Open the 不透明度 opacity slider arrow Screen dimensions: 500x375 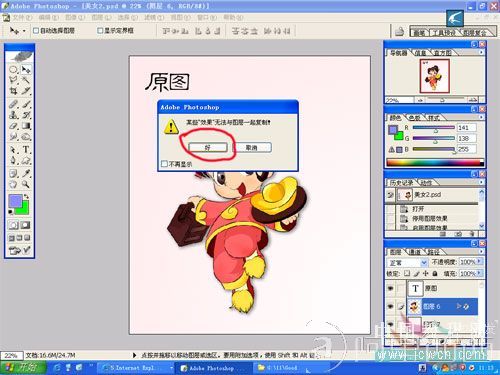tap(479, 262)
